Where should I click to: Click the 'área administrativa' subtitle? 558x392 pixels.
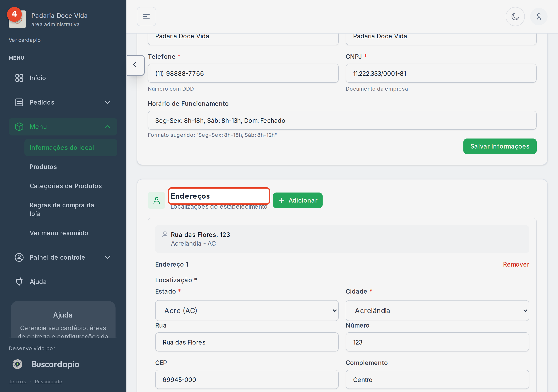coord(55,24)
